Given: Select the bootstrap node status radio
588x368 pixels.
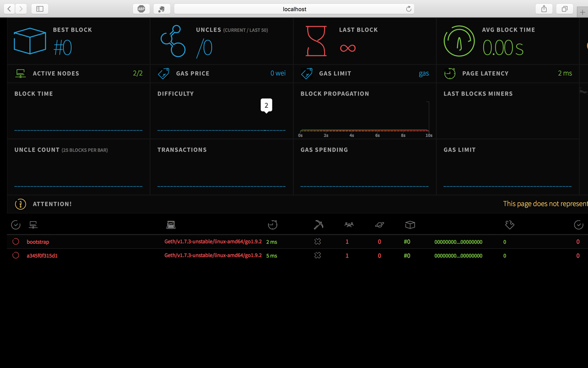Looking at the screenshot, I should click(15, 241).
